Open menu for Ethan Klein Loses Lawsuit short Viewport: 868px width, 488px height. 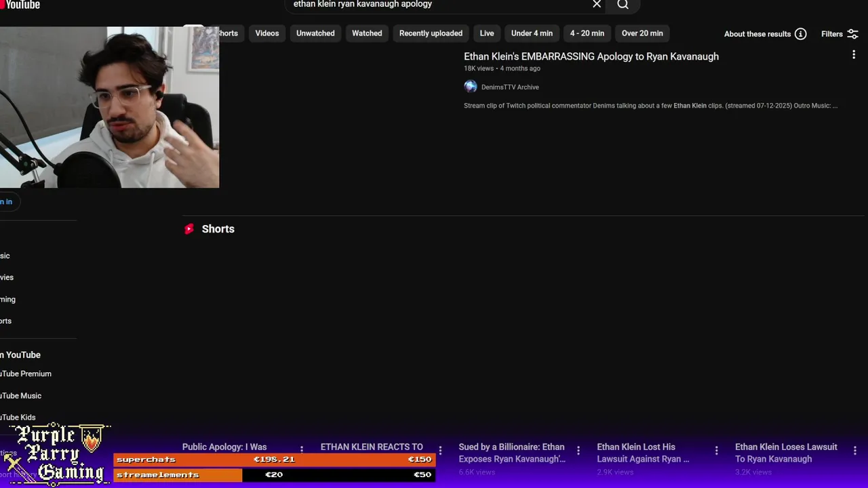click(855, 450)
